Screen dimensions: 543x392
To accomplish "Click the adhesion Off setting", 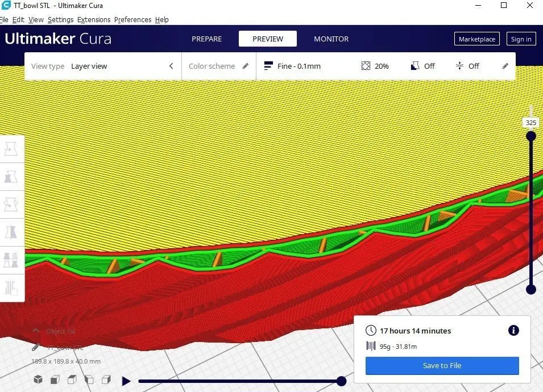I will 467,66.
